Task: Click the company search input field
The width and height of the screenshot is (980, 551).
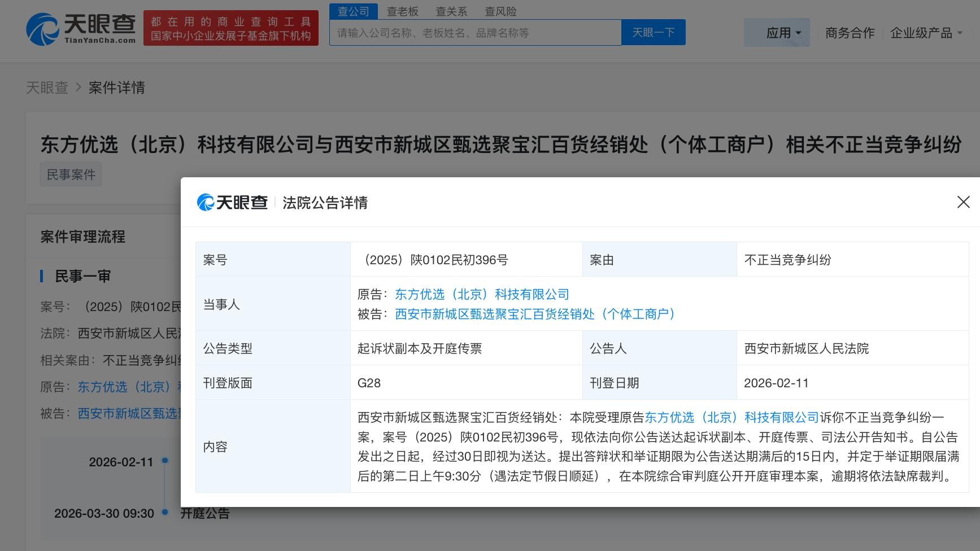Action: 474,32
